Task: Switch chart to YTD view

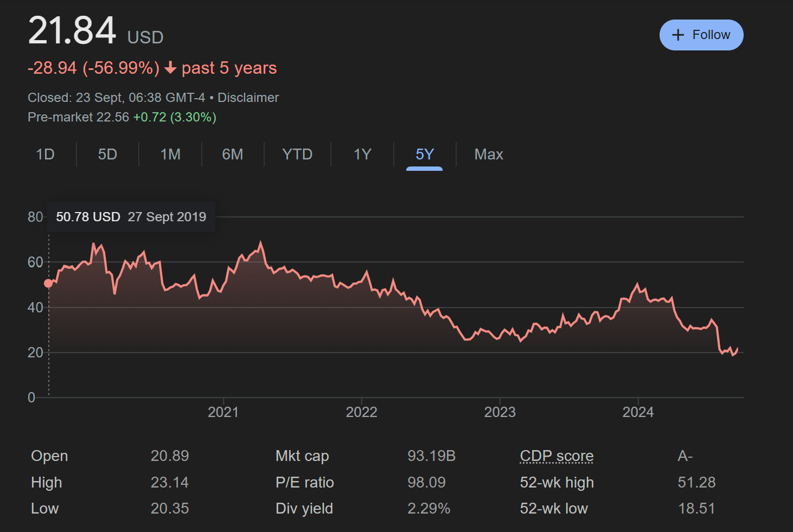Action: pyautogui.click(x=297, y=155)
